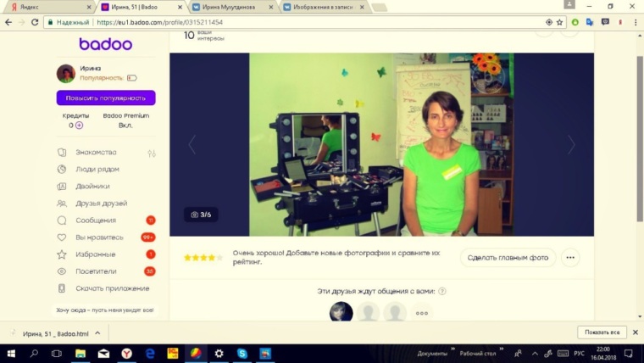Screen dimensions: 644x363
Task: Open the help icon near friends waiting text
Action: pos(442,291)
